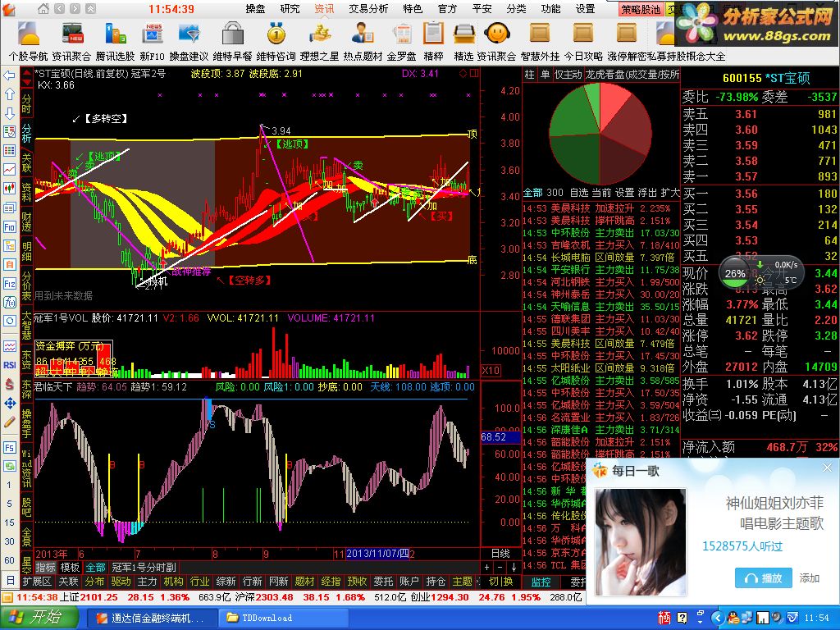The width and height of the screenshot is (840, 630).
Task: Click 添加 link in daily song popup
Action: 810,578
